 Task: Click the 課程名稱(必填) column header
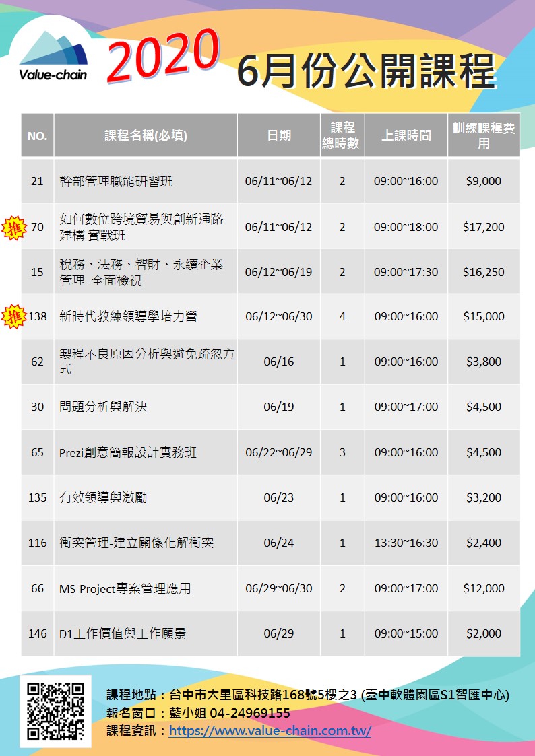point(146,135)
